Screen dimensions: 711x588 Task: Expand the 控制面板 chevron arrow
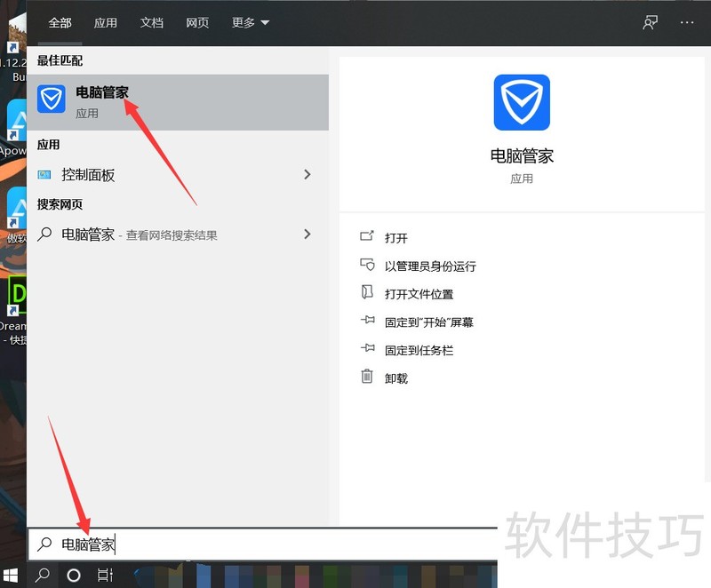coord(308,174)
